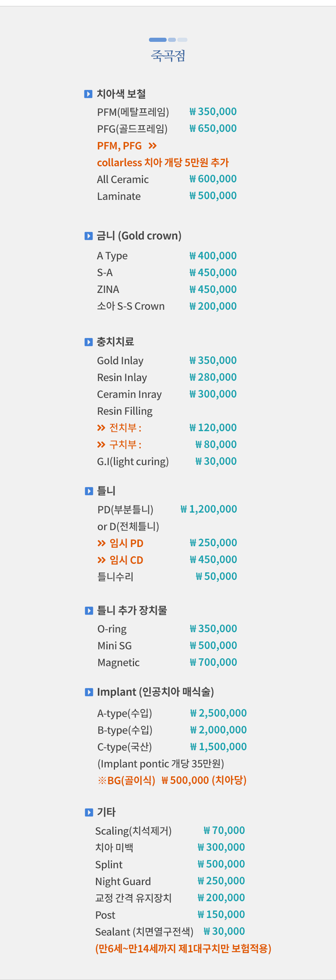
Task: Click the orange chevron before 전치부
Action: (101, 428)
